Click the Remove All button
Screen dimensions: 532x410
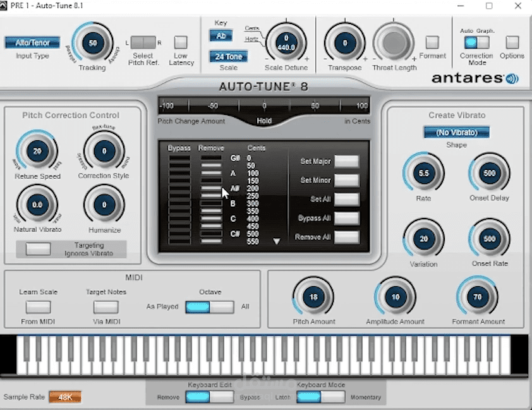346,237
